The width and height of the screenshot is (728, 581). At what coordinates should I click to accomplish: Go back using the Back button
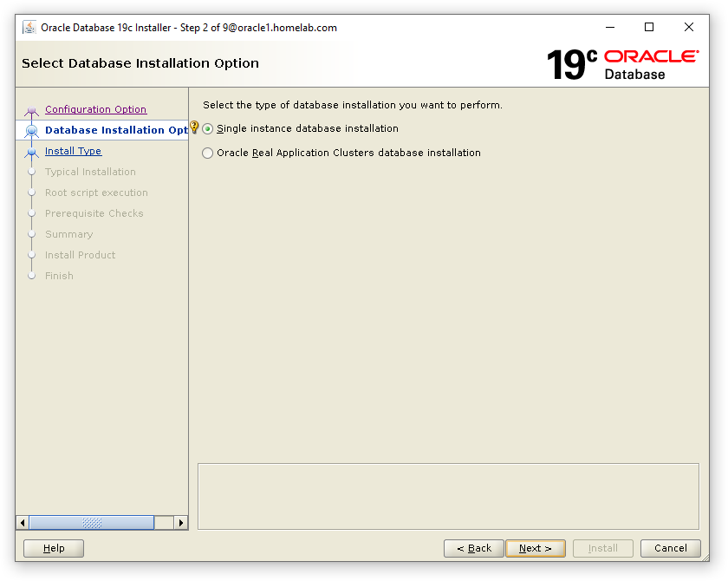[473, 548]
